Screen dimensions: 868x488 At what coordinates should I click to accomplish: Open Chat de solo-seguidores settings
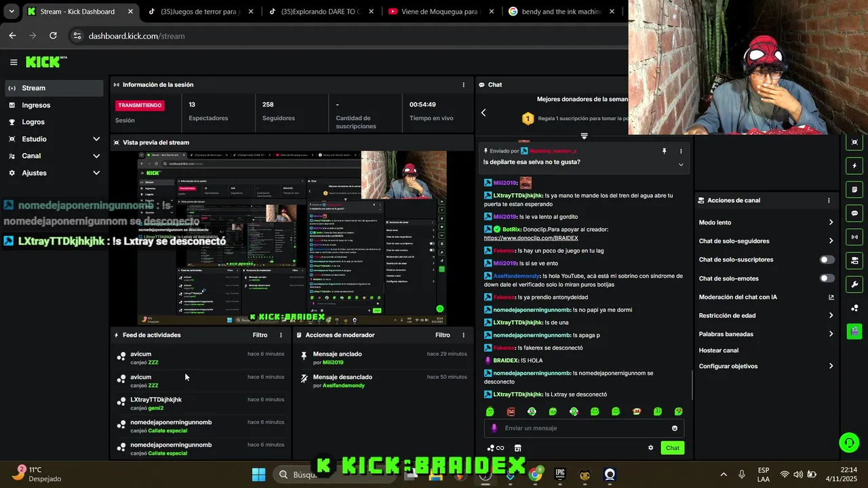[x=766, y=241]
